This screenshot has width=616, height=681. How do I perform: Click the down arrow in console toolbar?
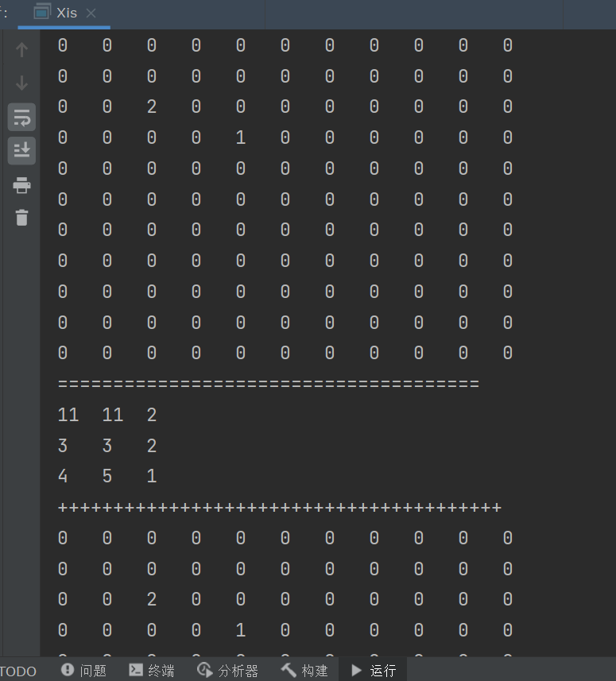[21, 83]
